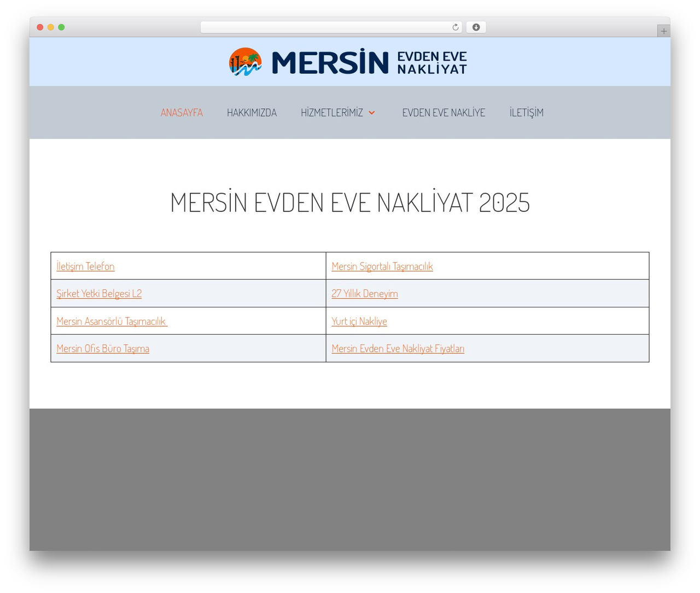The width and height of the screenshot is (700, 593).
Task: Reload the page using the refresh icon
Action: 455,27
